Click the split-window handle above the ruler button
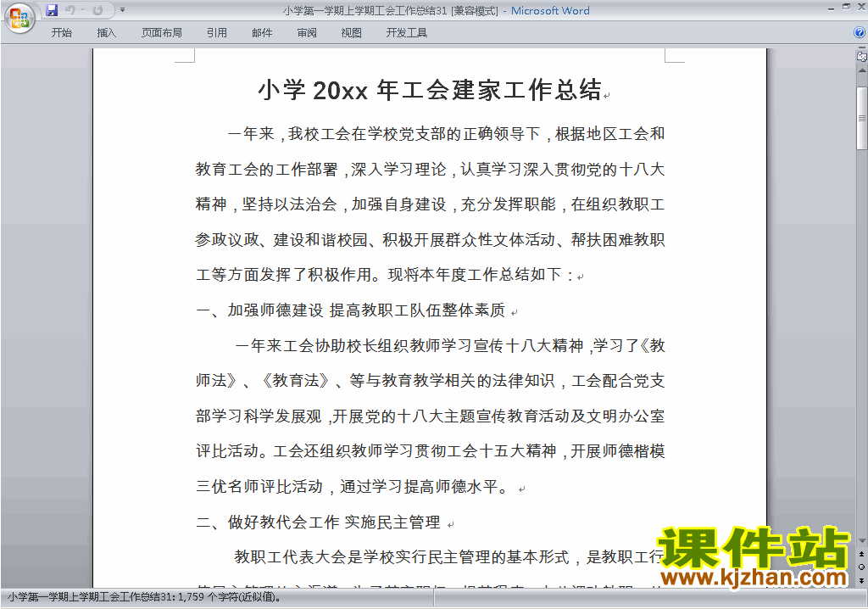This screenshot has height=609, width=868. (x=861, y=49)
